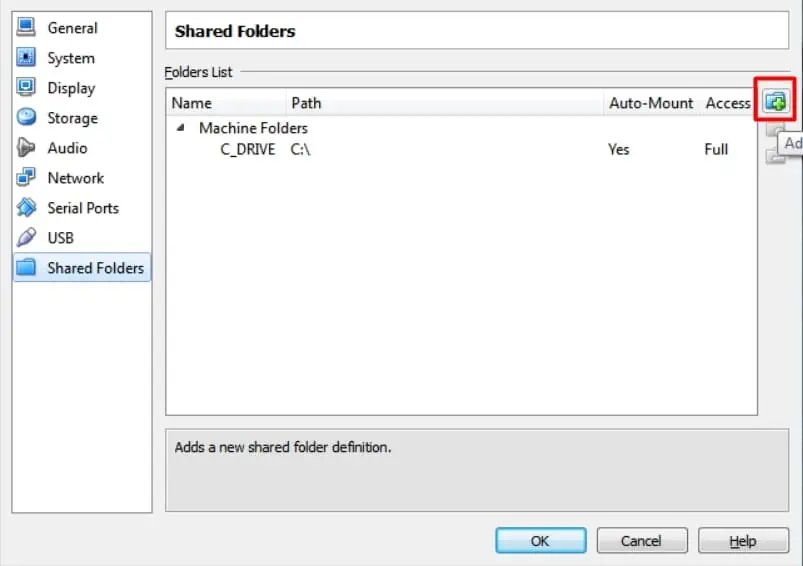Click the Access column header
803x566 pixels.
pos(727,103)
